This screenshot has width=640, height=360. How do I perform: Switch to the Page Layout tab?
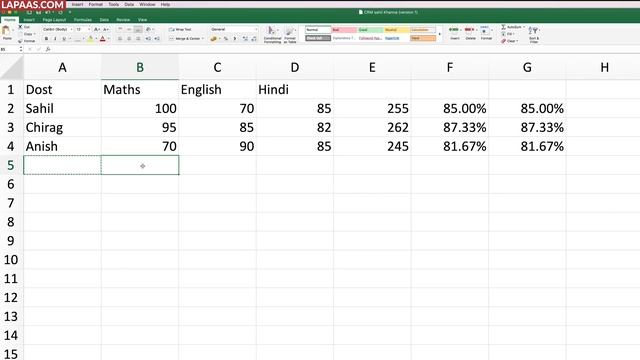pos(54,20)
